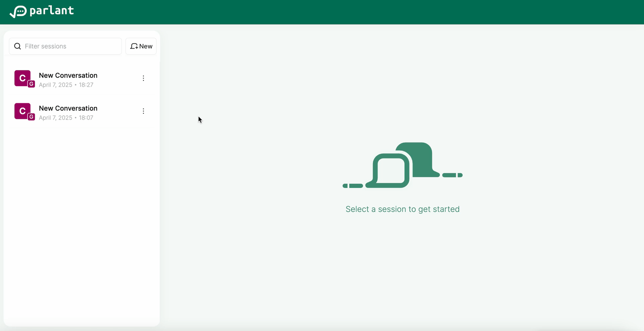Viewport: 644px width, 331px height.
Task: Click the G badge on the 18:07 conversation
Action: pos(31,117)
